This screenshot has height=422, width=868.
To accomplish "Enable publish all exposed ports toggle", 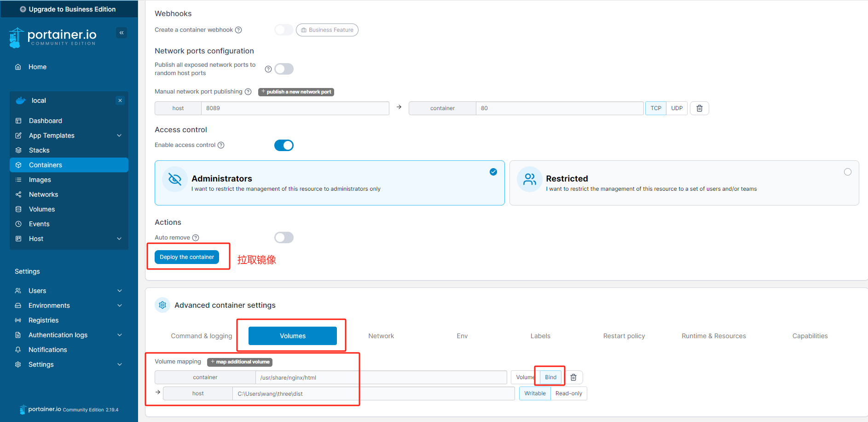I will pos(284,69).
